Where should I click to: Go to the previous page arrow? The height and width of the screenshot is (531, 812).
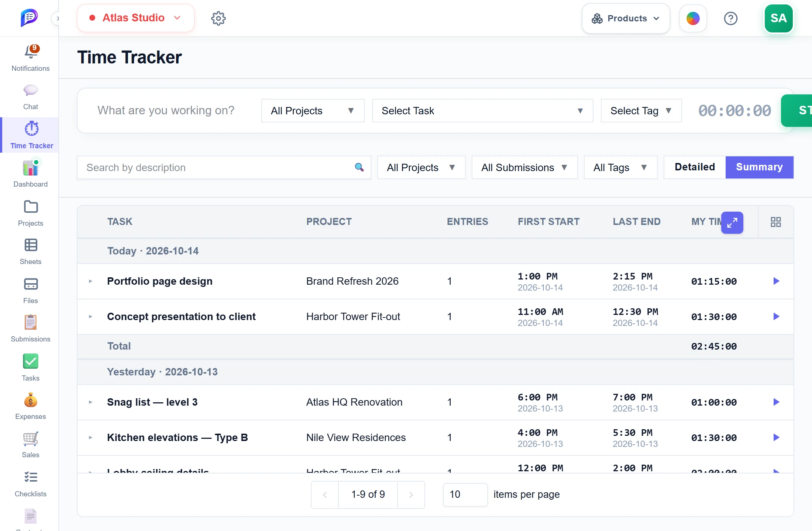coord(325,494)
